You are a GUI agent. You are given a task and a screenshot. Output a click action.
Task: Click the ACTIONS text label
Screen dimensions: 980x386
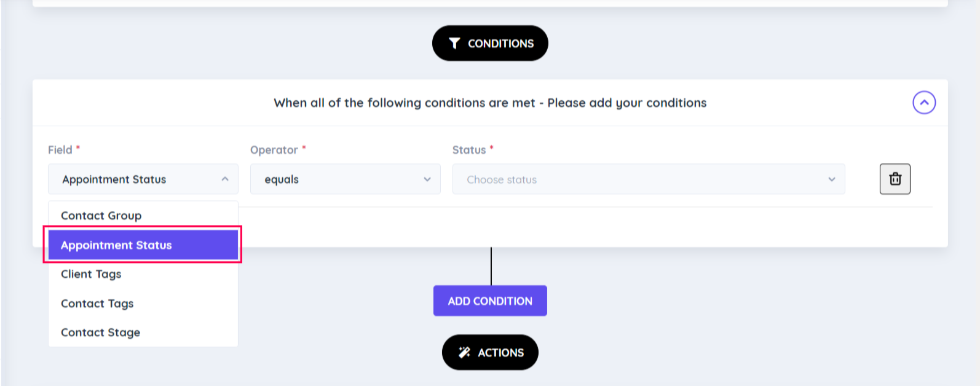point(500,353)
